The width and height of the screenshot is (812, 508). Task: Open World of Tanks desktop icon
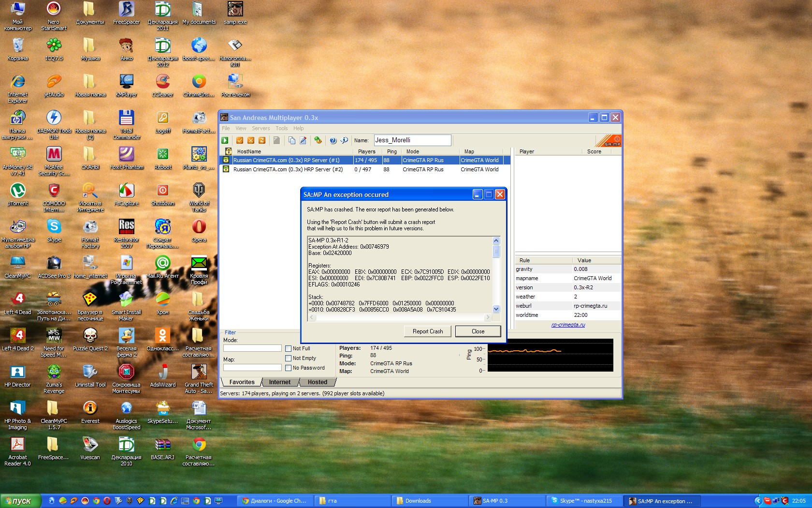pyautogui.click(x=199, y=197)
